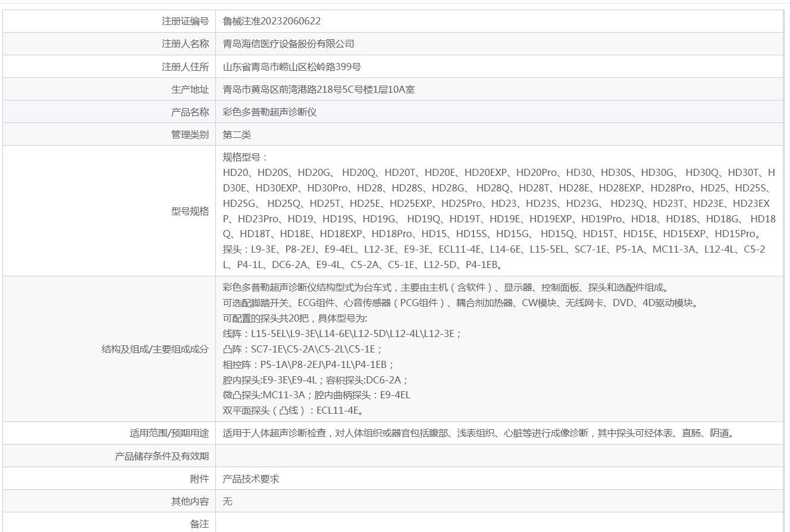Click the 注册人住所 label
This screenshot has height=532, width=790.
pos(186,67)
